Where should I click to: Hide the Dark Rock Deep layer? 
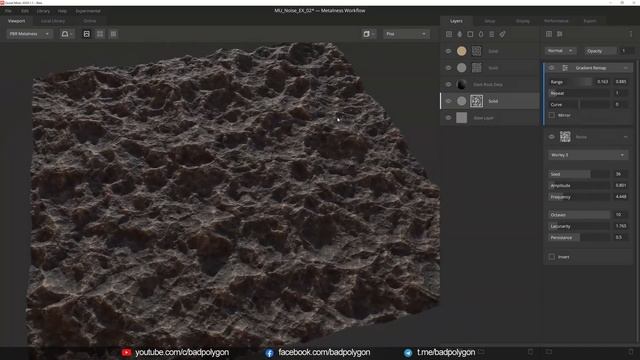point(448,84)
